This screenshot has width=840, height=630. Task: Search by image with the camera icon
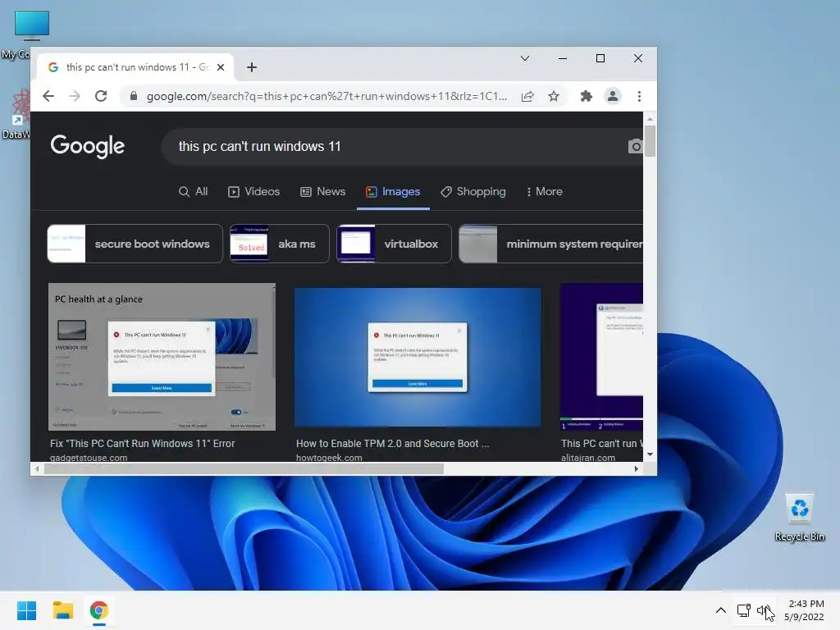(636, 146)
